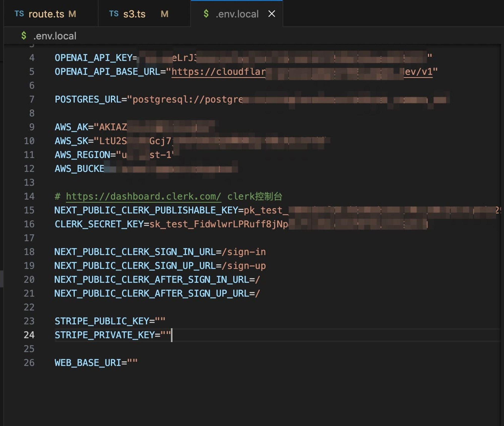Switch to the route.ts tab
The height and width of the screenshot is (426, 504).
[50, 14]
